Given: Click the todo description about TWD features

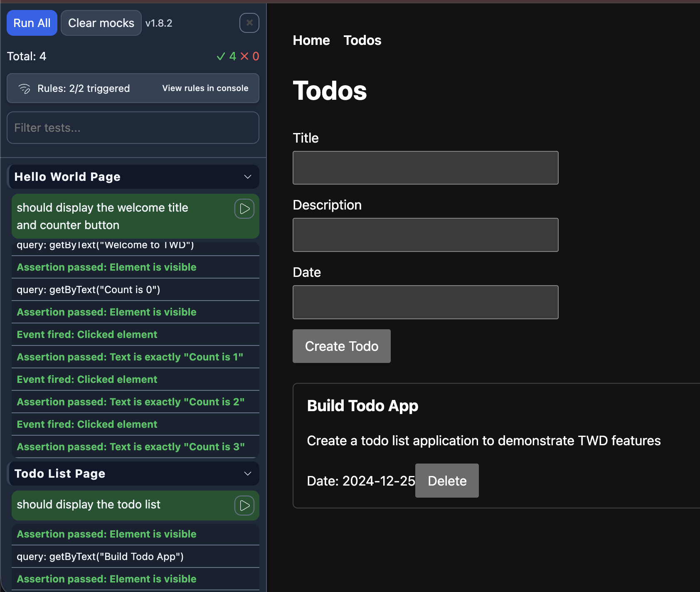Looking at the screenshot, I should click(x=484, y=441).
